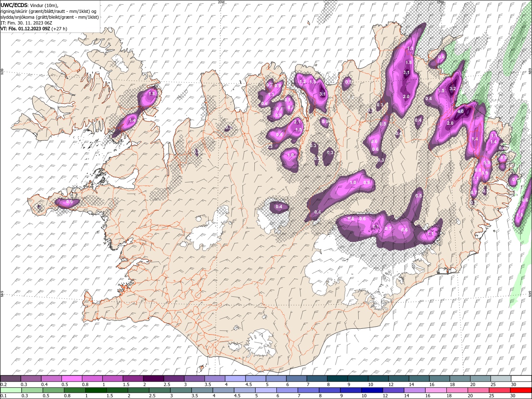Pick darkest purple snow swatch between 2 and 2.5
The width and height of the screenshot is (532, 399).
click(x=153, y=379)
